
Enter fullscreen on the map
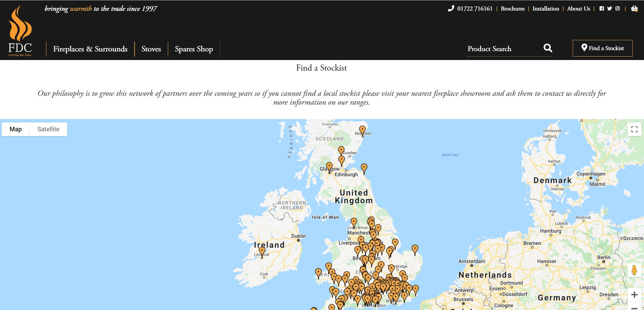635,129
